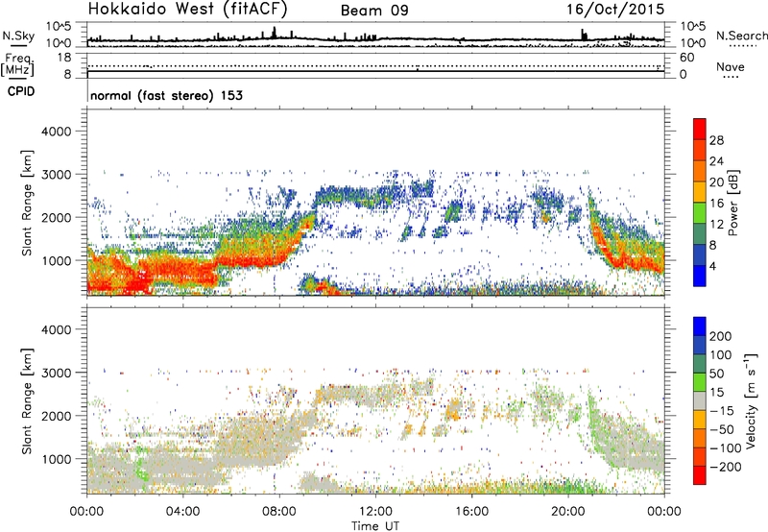
Task: Click the "50" value on the Velocity colorbar
Action: click(717, 374)
